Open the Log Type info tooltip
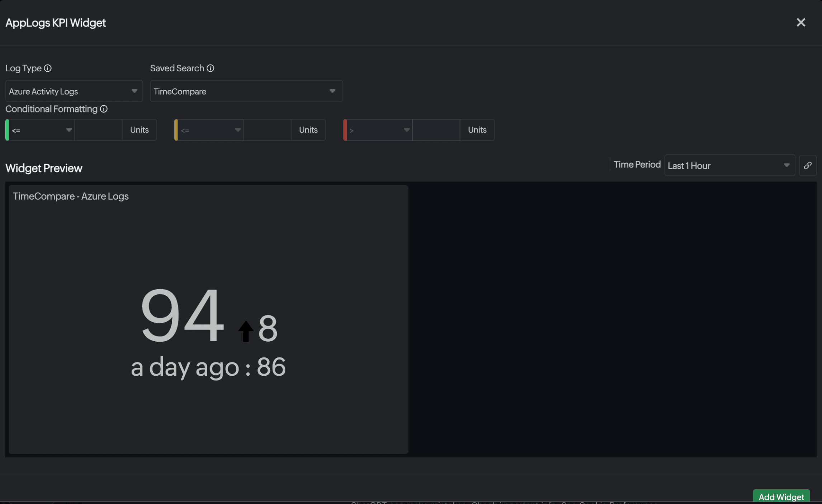The height and width of the screenshot is (504, 822). click(x=48, y=68)
